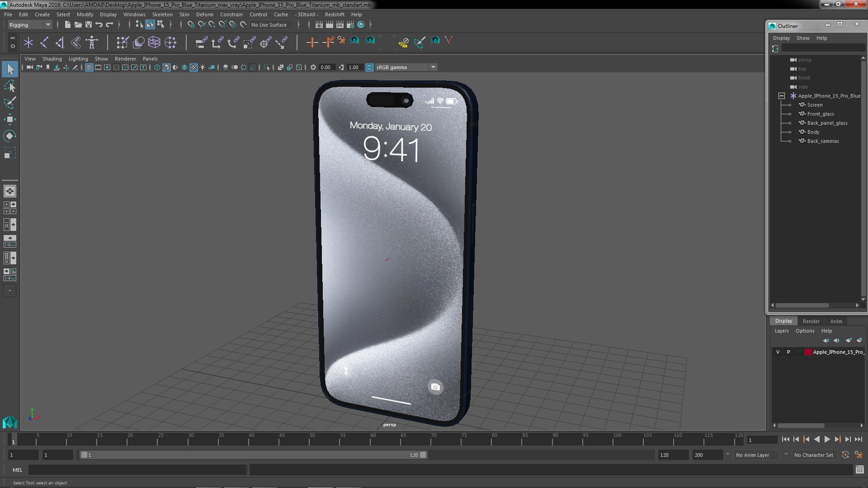868x488 pixels.
Task: Open the Redshift menu
Action: coord(335,14)
